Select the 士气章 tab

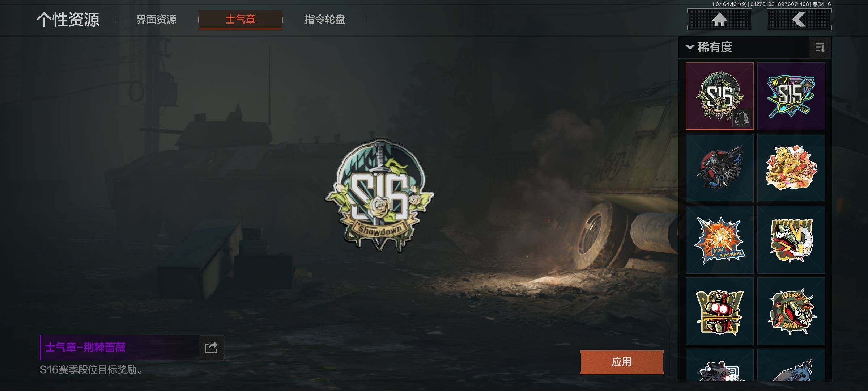point(241,20)
